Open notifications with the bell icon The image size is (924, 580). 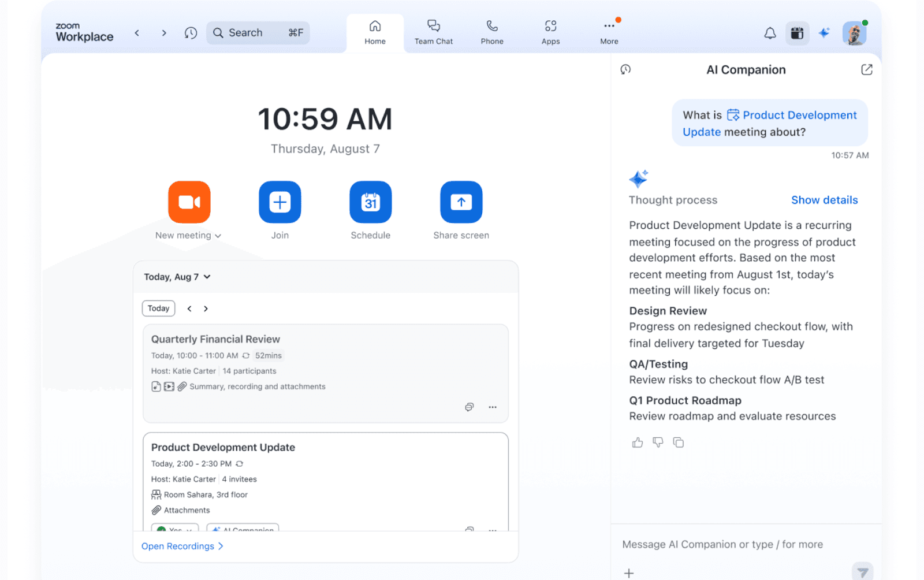coord(770,34)
